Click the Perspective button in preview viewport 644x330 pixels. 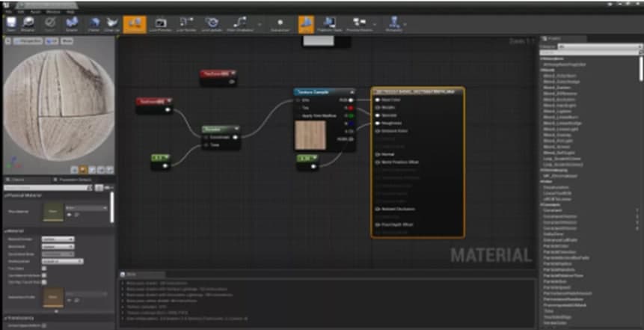click(28, 41)
